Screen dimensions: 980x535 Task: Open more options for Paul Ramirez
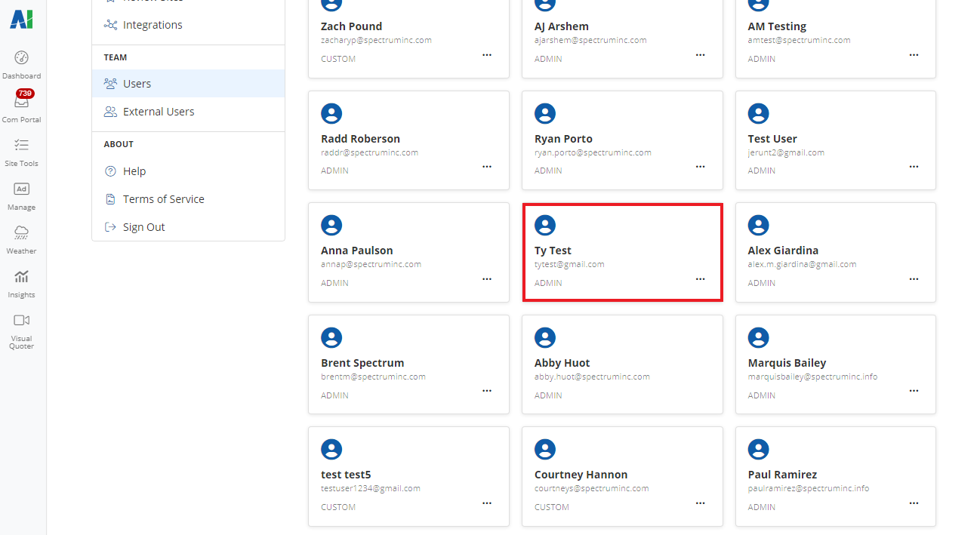click(914, 503)
